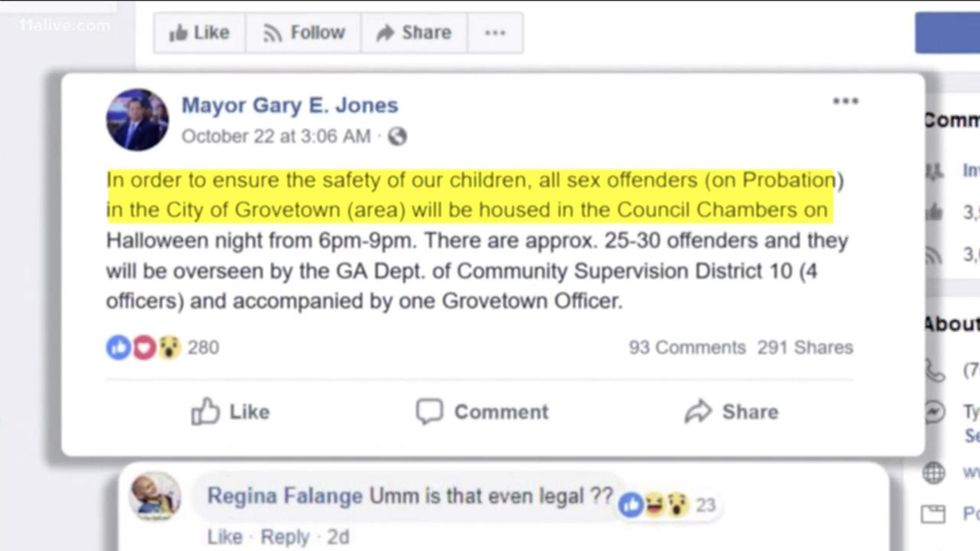Screen dimensions: 980x551
Task: Click the public globe privacy icon
Action: pos(397,136)
